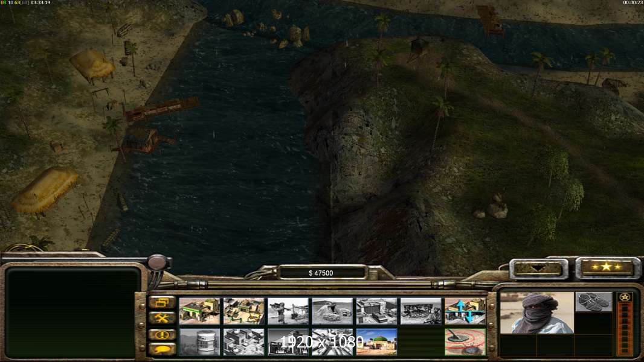Click the blue up-down arrows build icon

tap(465, 311)
